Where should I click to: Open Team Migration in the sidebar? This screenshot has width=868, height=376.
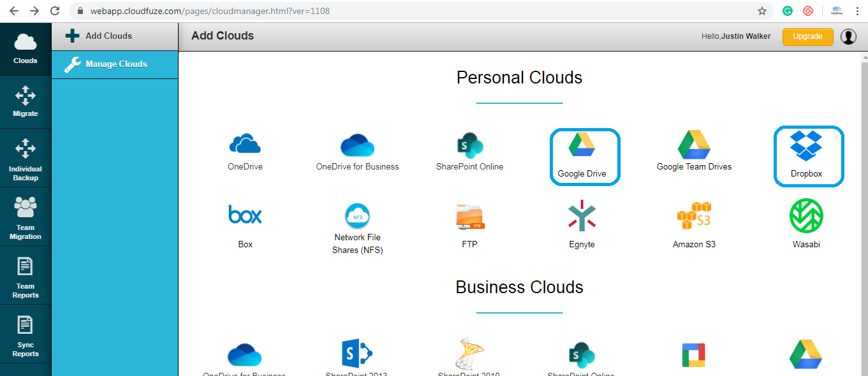pyautogui.click(x=26, y=217)
